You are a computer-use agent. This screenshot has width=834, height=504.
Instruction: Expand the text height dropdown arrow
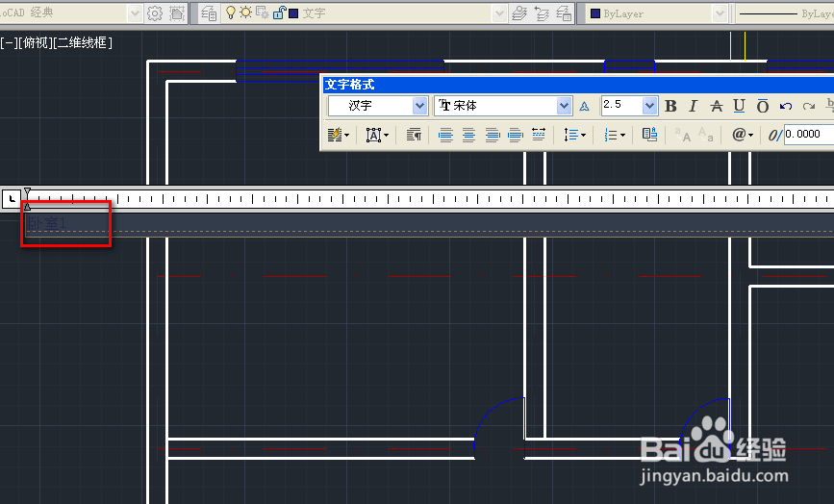[x=649, y=106]
